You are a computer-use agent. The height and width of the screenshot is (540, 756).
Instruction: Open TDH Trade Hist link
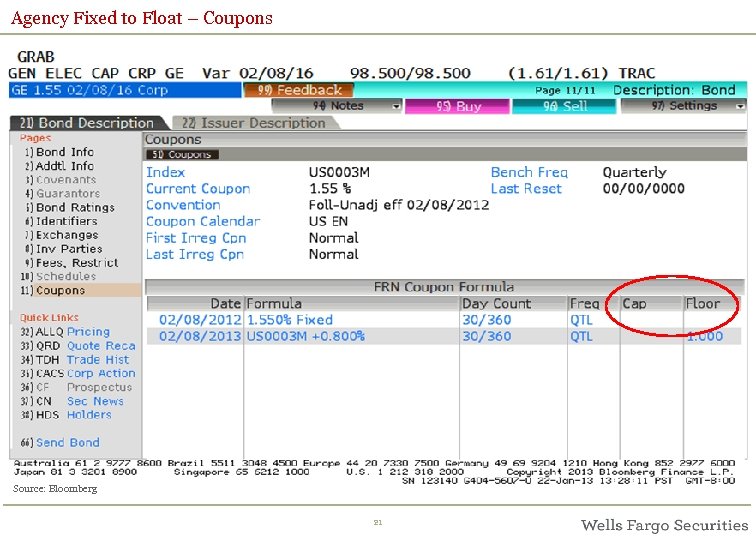pos(75,360)
